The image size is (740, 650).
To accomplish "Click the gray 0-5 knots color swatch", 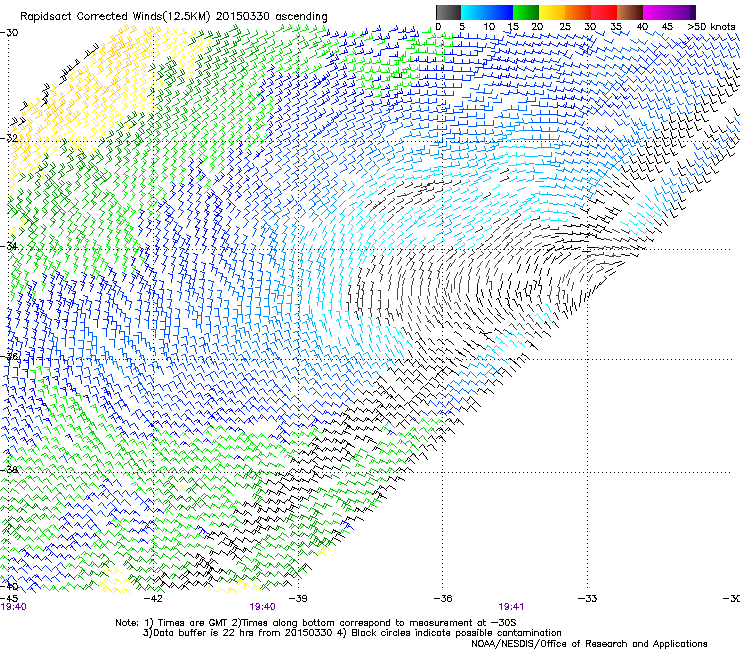I will pos(448,13).
